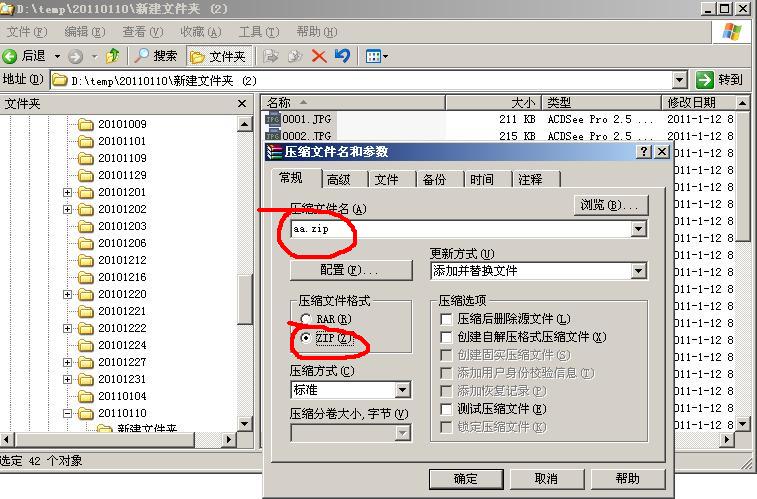Click the 配置(F)... profiles button

[351, 270]
